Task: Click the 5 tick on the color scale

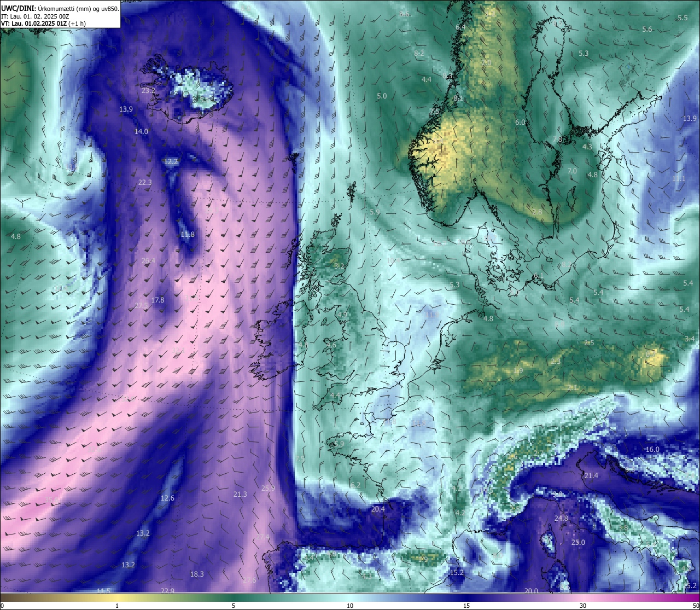Action: click(234, 606)
